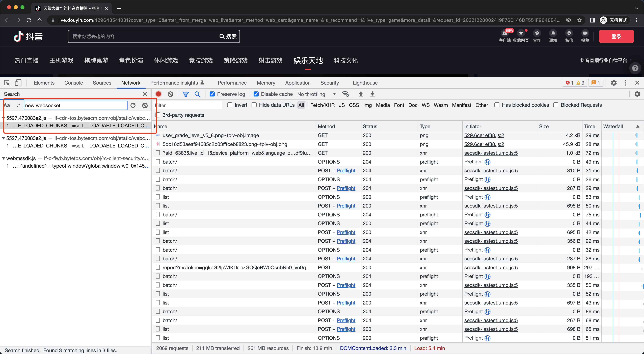Uncheck the Disable cache checkbox
Image resolution: width=644 pixels, height=354 pixels.
pyautogui.click(x=256, y=94)
